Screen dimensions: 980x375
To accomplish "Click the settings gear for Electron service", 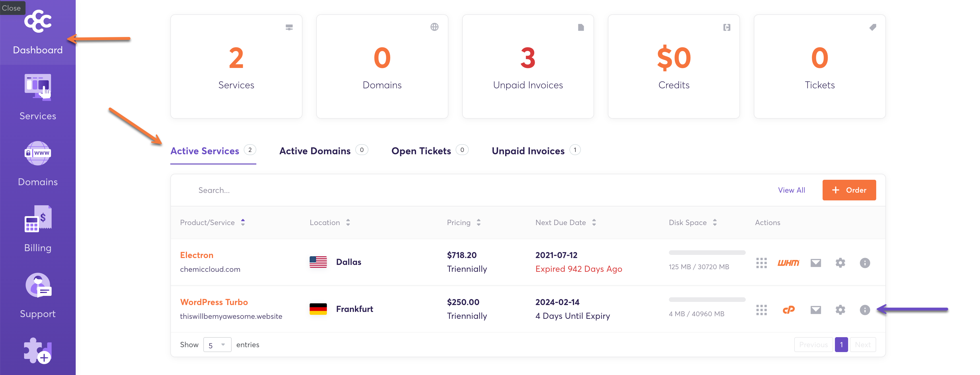I will [x=840, y=263].
